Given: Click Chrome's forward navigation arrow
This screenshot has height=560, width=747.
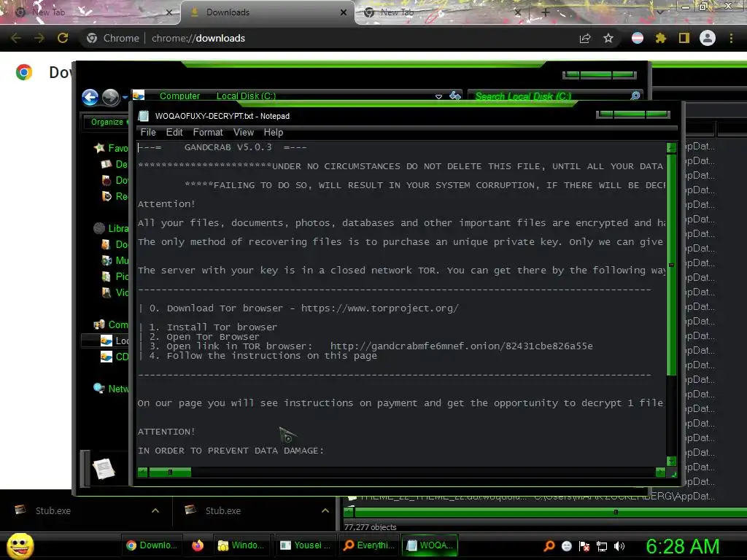Looking at the screenshot, I should (x=39, y=38).
